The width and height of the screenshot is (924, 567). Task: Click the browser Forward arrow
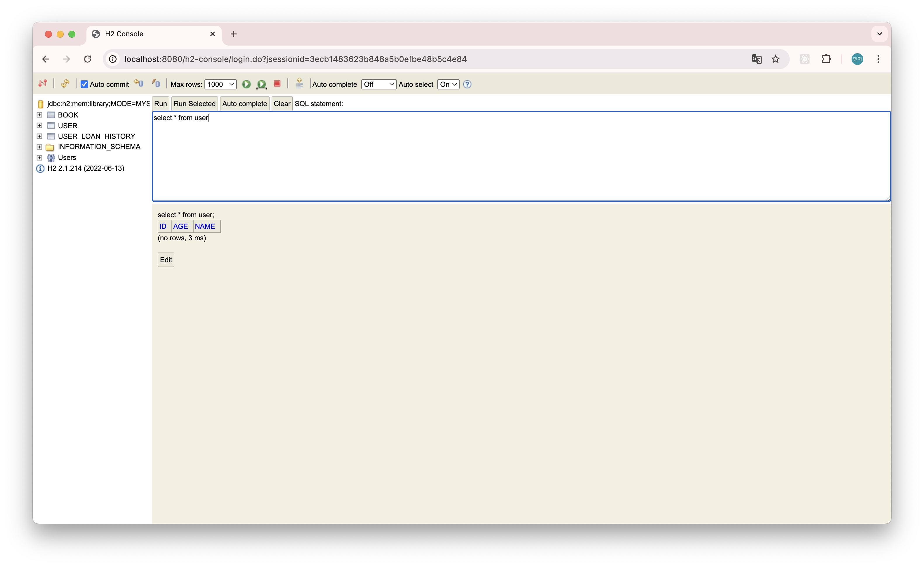coord(66,59)
